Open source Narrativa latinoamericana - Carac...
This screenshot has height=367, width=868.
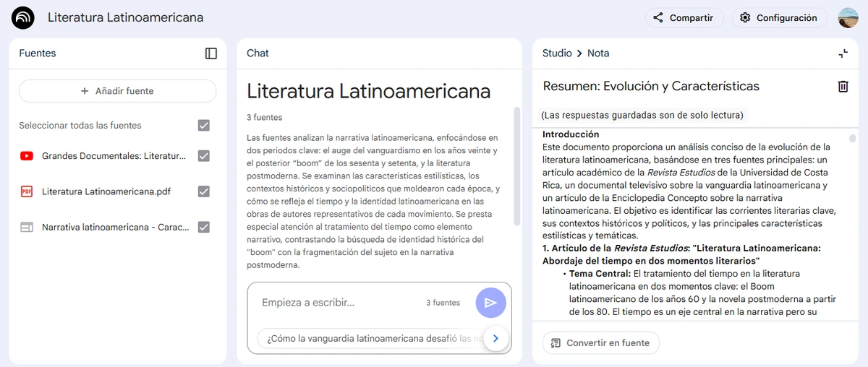[x=116, y=227]
